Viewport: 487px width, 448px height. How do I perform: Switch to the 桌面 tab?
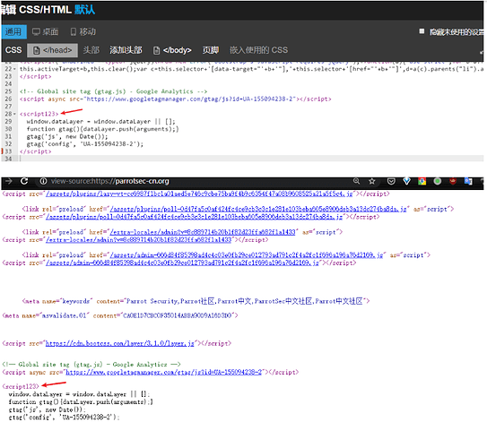tap(46, 32)
